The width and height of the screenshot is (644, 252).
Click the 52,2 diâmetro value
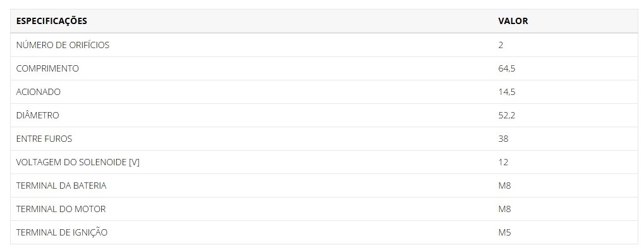tap(507, 115)
